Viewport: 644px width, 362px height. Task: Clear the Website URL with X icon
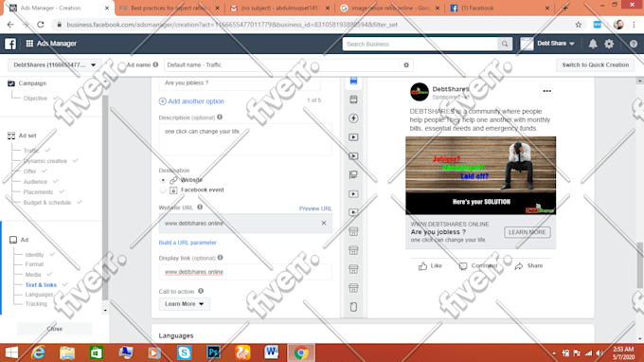[x=324, y=223]
